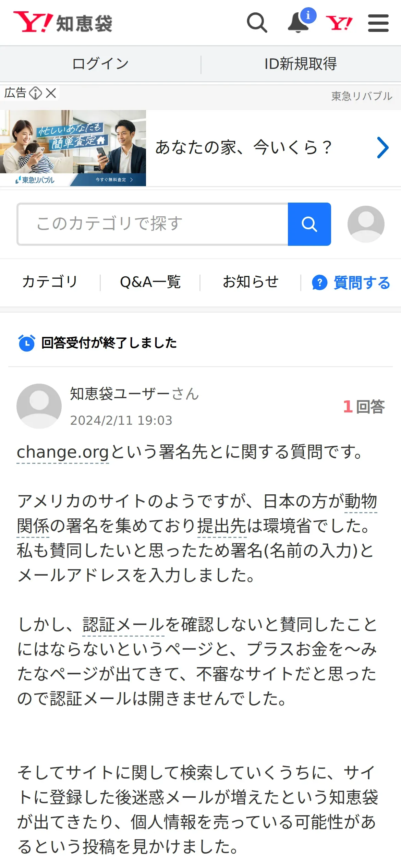Click the ad info icon
401x868 pixels.
coord(35,93)
